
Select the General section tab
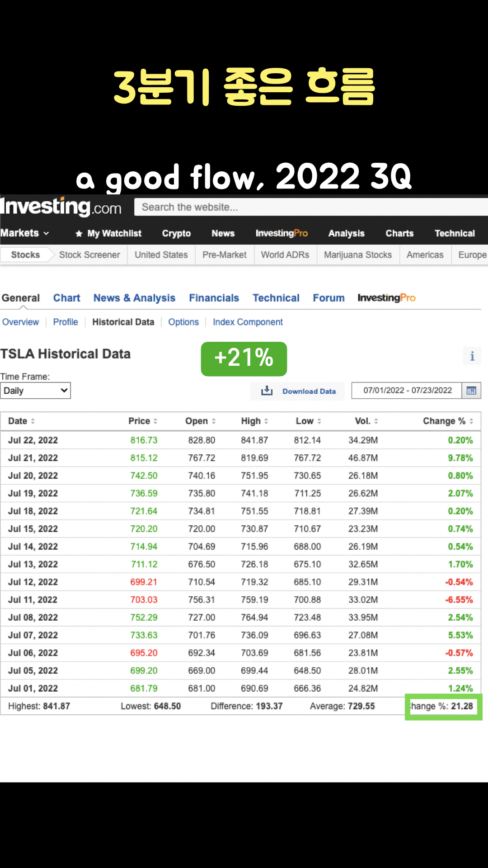click(x=21, y=298)
